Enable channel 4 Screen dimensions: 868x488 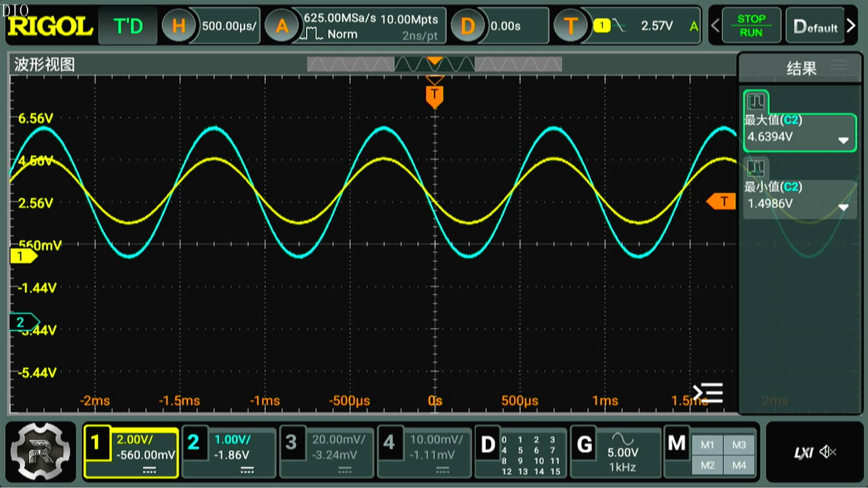pyautogui.click(x=389, y=443)
